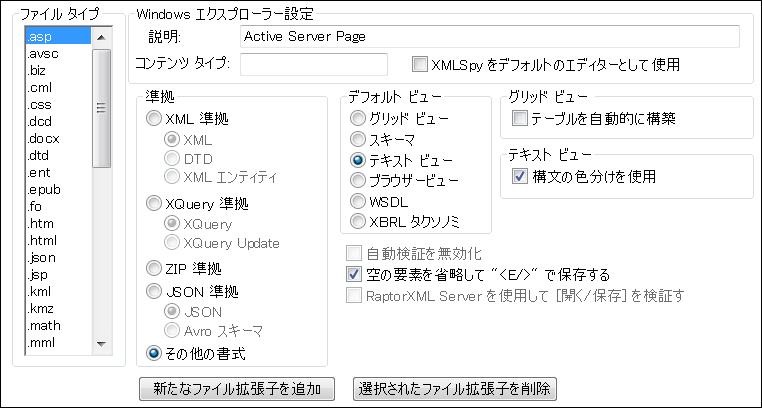Select JSON 準拠 radio button
Viewport: 762px width, 408px height.
(154, 291)
